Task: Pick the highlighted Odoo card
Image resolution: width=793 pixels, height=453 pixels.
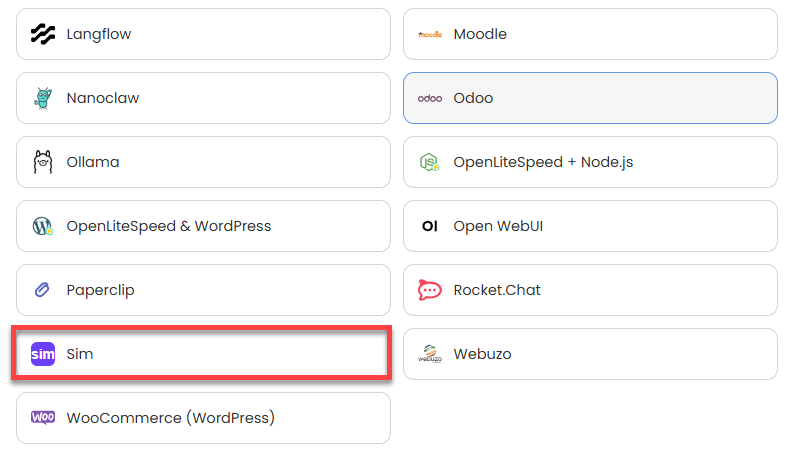Action: pos(590,98)
